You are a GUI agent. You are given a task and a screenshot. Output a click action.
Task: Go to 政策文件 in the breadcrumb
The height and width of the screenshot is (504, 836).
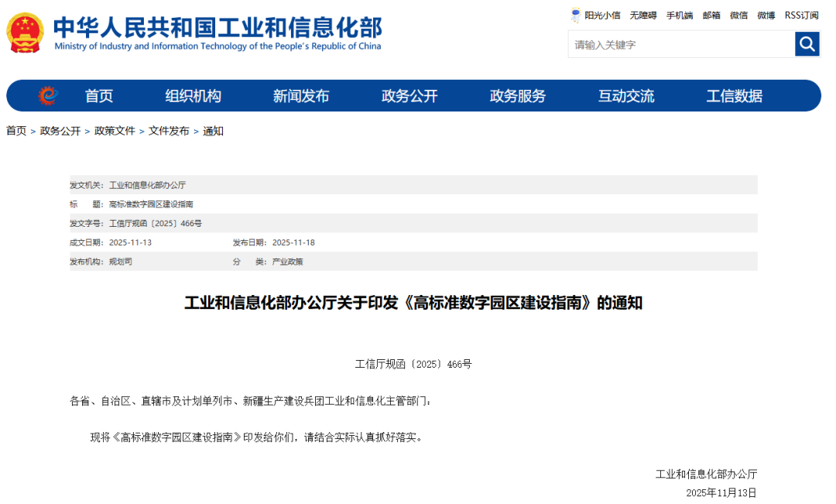pos(115,132)
